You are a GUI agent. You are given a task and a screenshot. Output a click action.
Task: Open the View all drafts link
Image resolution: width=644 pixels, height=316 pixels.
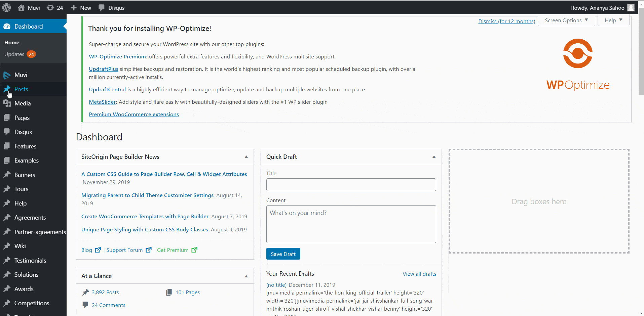click(419, 274)
